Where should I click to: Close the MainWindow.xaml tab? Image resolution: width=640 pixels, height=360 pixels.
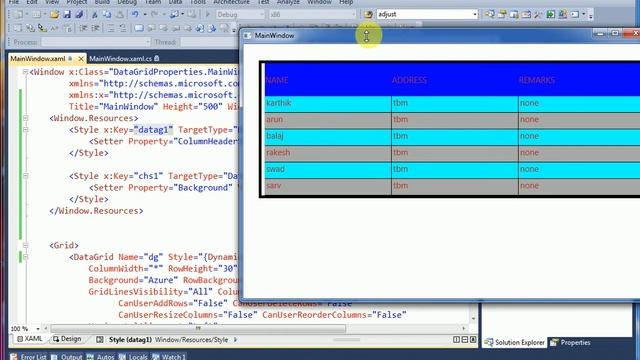point(81,59)
